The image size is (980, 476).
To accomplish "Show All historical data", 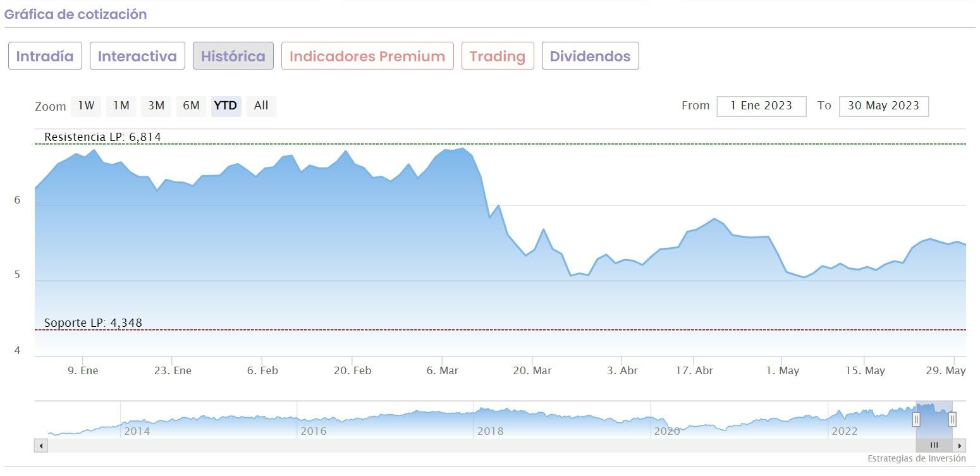I will 261,106.
